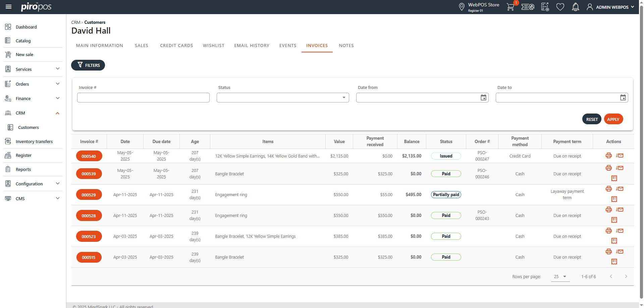Print invoice 000540 using printer icon
Image resolution: width=644 pixels, height=308 pixels.
pyautogui.click(x=608, y=156)
